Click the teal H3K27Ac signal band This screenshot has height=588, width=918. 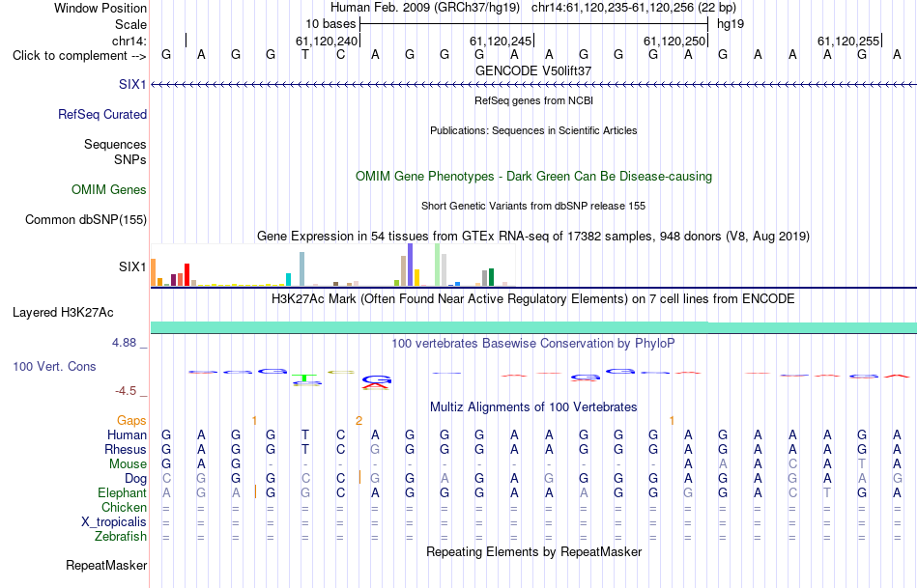pyautogui.click(x=533, y=327)
